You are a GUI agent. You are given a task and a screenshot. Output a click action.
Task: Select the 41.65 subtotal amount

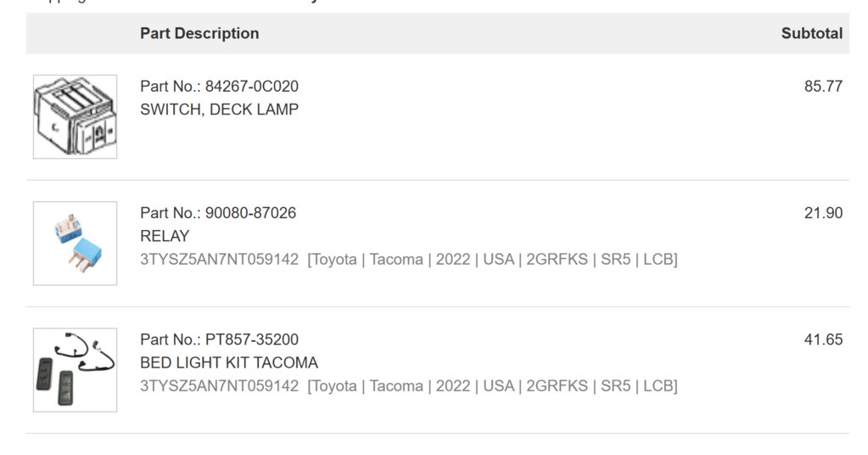[823, 340]
